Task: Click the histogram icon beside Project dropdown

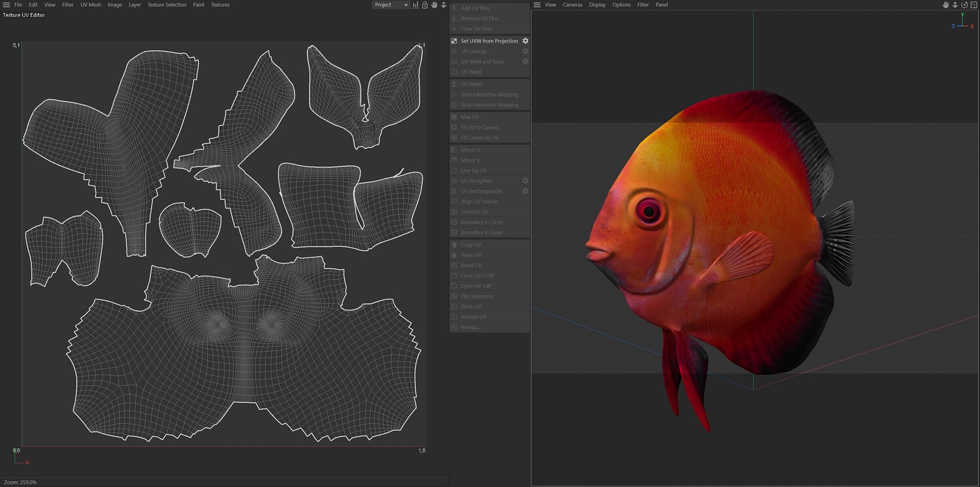Action: tap(416, 5)
